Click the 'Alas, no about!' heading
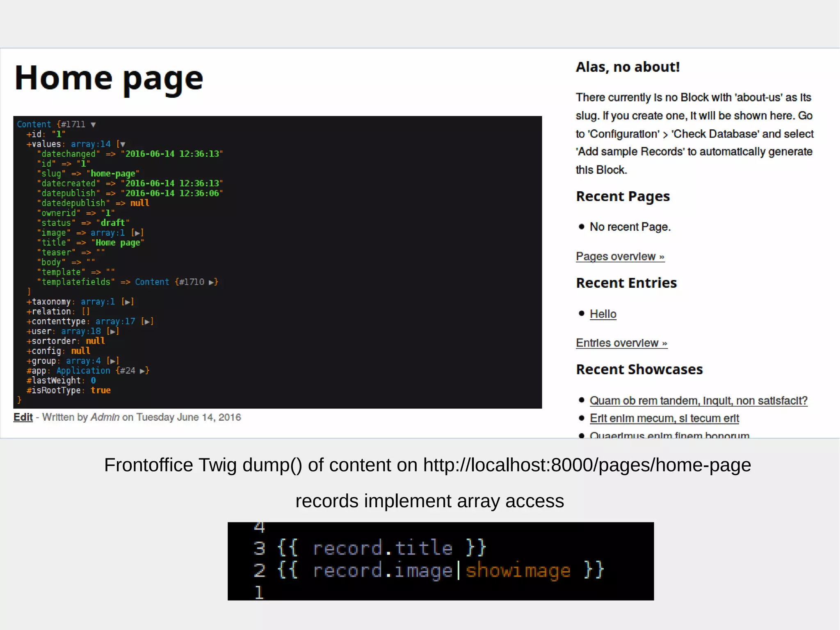840x630 pixels. pyautogui.click(x=628, y=67)
